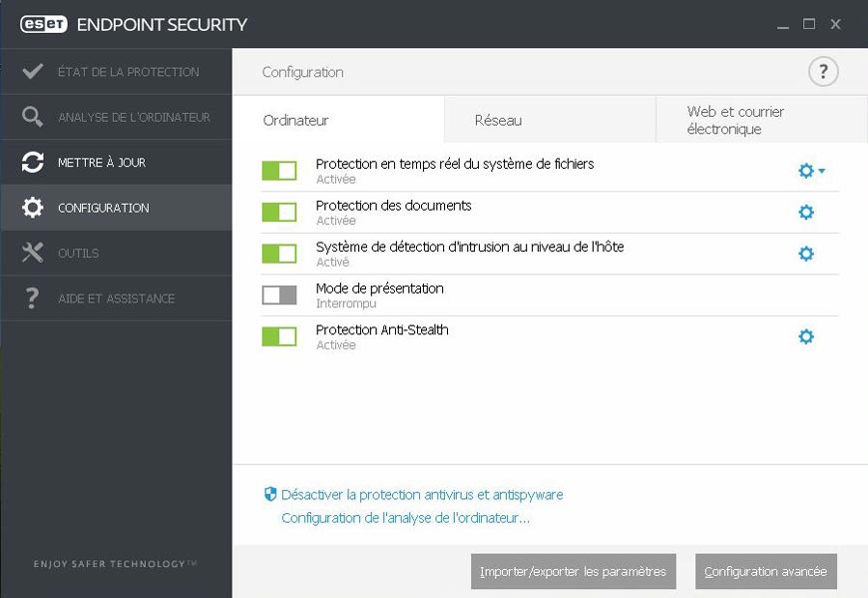Screen dimensions: 868x598
Task: Open the Web et courrier électronique tab
Action: click(x=736, y=121)
